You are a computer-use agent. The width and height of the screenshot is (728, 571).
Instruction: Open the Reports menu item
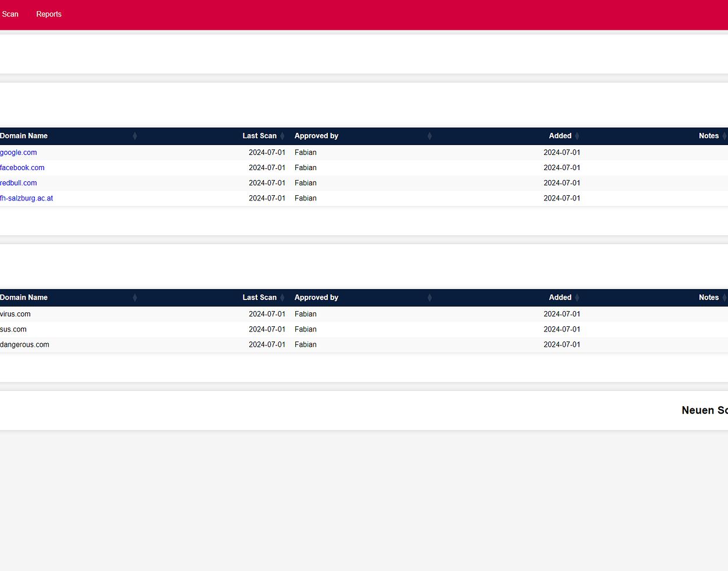pos(49,14)
